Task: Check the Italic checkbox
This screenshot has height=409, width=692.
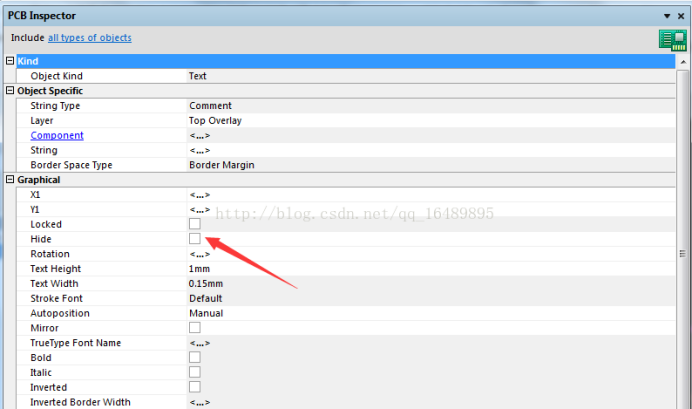Action: tap(195, 372)
